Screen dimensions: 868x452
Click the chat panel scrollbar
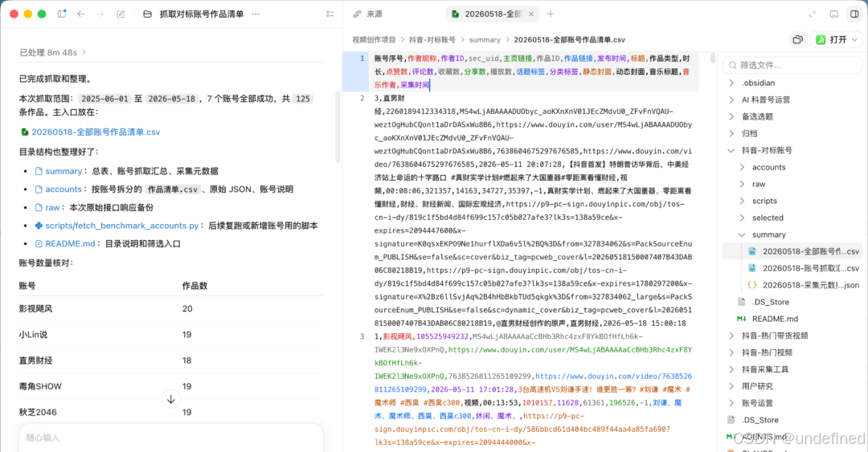pos(338,127)
